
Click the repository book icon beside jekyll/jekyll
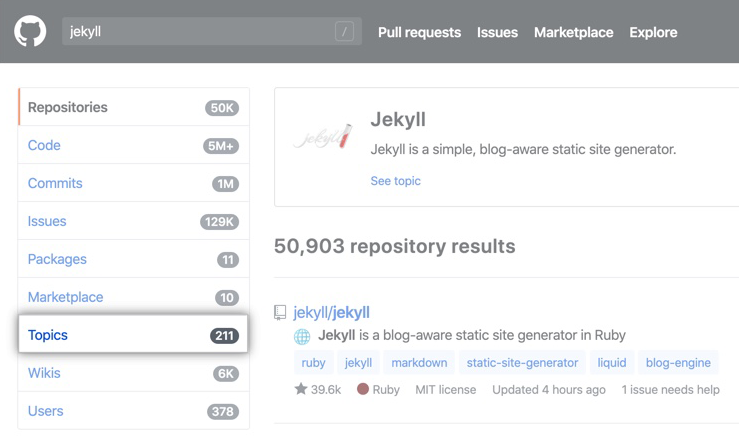(x=280, y=313)
